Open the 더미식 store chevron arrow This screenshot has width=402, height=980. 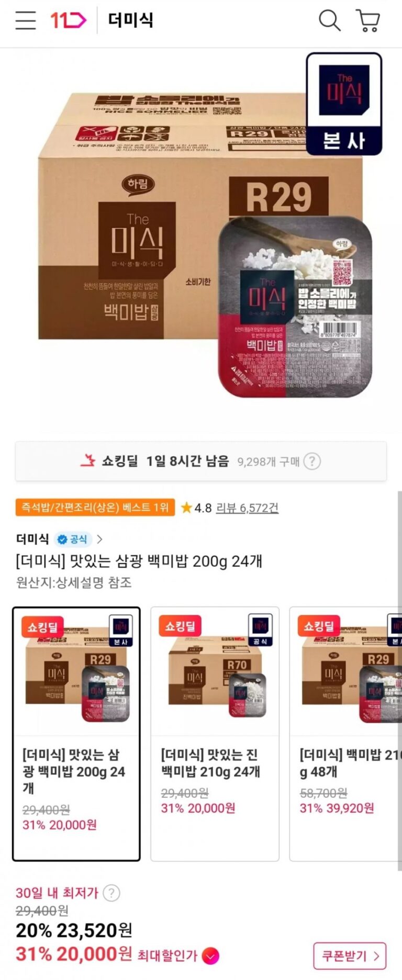(x=99, y=539)
